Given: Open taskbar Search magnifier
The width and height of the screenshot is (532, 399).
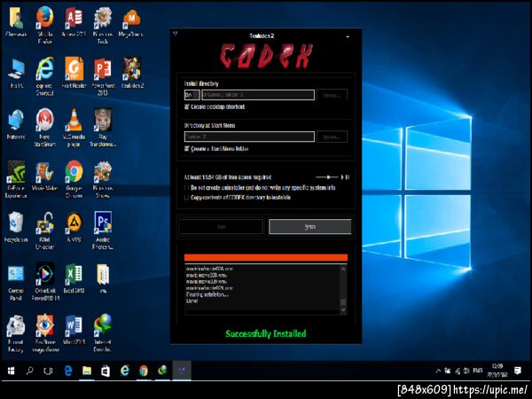Looking at the screenshot, I should (x=30, y=371).
